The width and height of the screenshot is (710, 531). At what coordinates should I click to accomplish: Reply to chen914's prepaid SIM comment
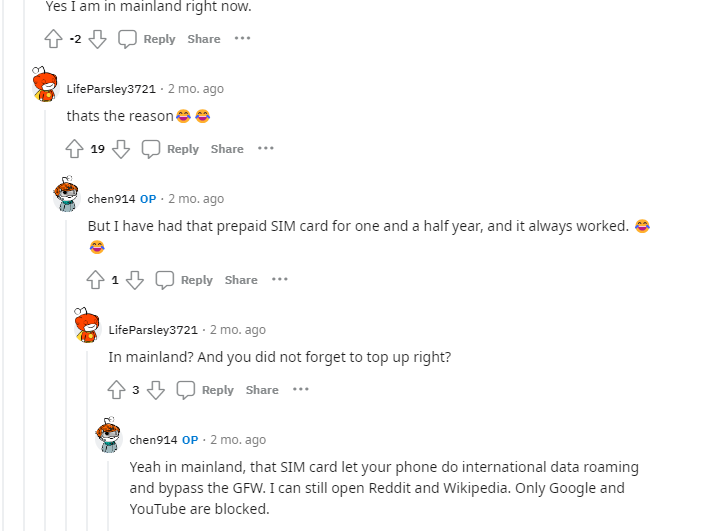pyautogui.click(x=185, y=280)
